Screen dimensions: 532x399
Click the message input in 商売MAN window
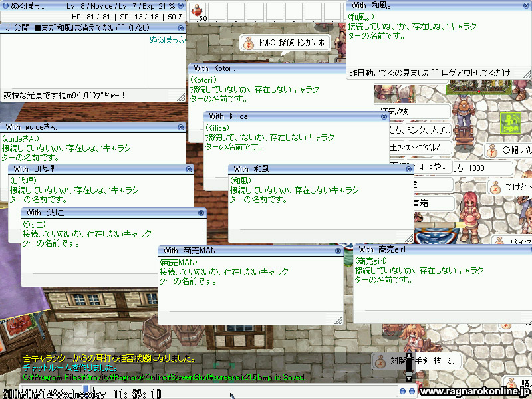[247, 319]
